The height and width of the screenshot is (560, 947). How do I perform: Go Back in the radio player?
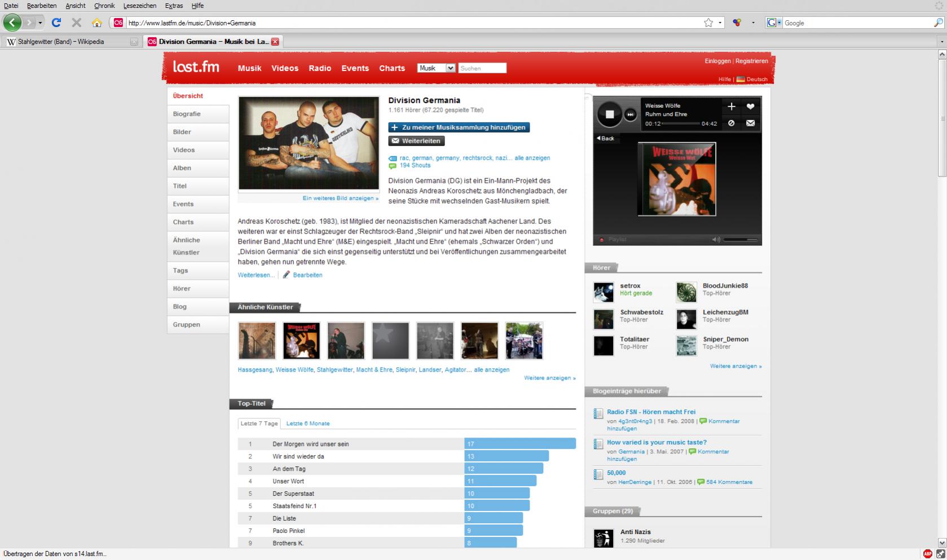click(606, 138)
